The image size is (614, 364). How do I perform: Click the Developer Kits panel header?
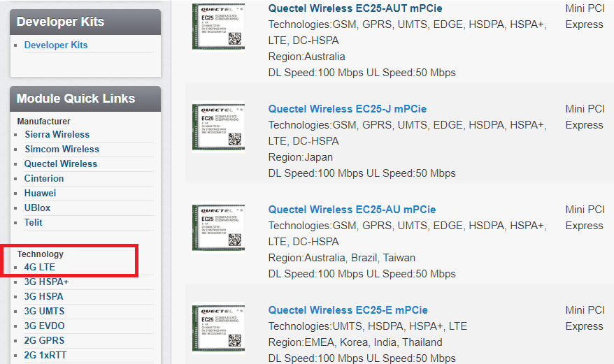tap(85, 22)
